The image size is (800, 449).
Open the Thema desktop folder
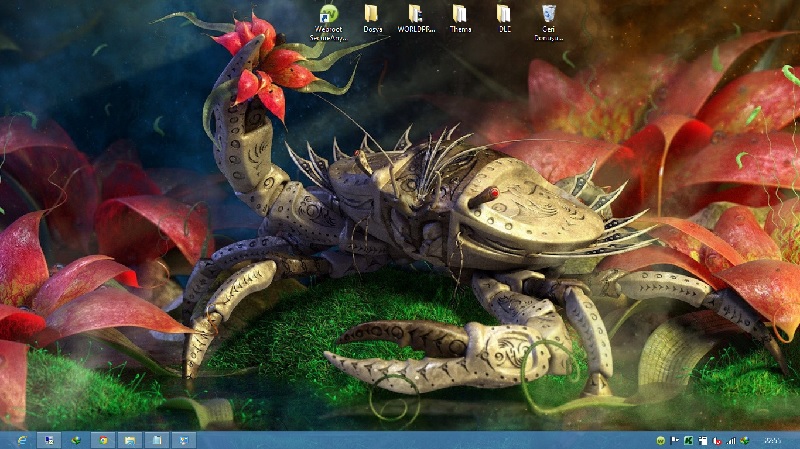[460, 16]
